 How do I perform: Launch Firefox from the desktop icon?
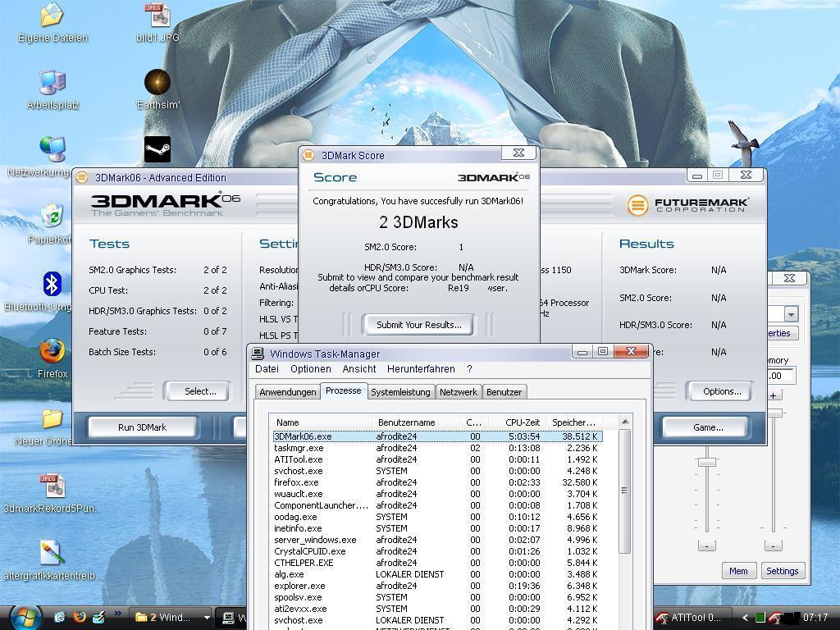coord(52,351)
